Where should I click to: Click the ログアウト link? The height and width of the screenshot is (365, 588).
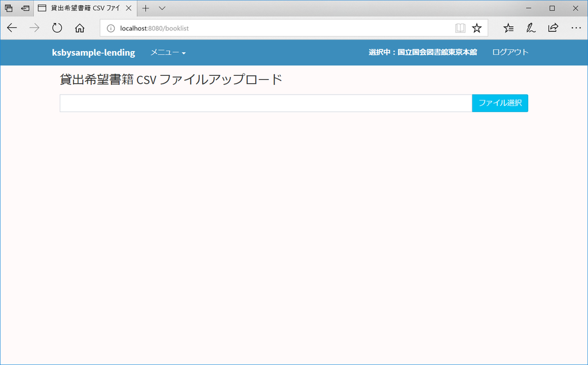[509, 52]
